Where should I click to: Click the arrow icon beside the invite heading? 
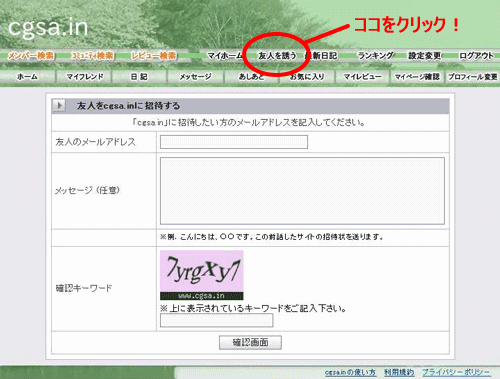coord(59,106)
